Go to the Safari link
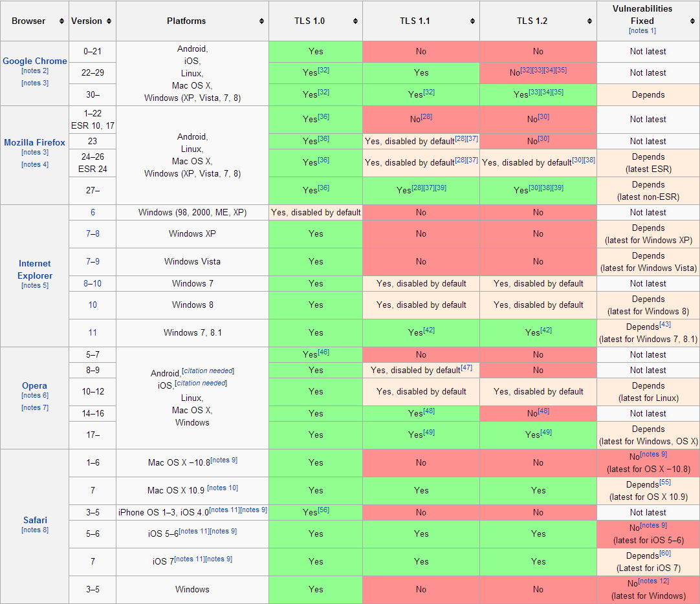The image size is (700, 604). pyautogui.click(x=36, y=520)
